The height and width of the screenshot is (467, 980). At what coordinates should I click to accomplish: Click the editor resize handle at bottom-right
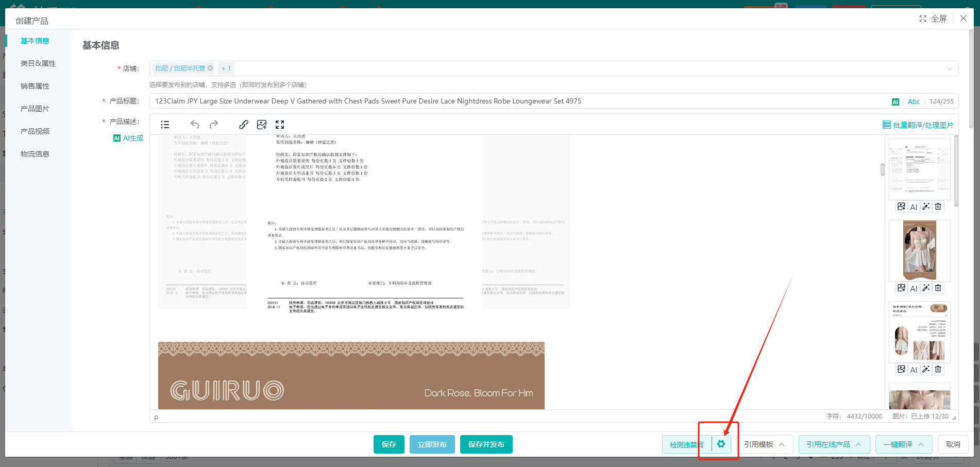pos(954,418)
